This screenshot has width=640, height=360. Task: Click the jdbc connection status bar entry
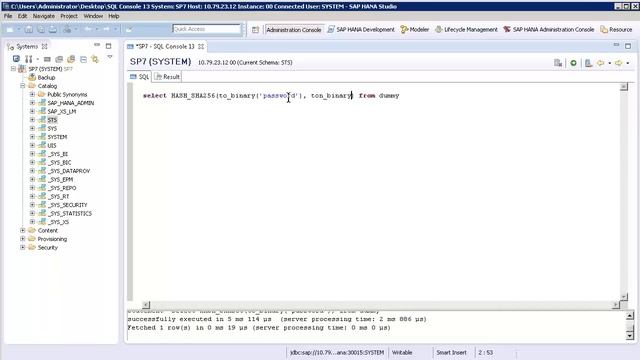[x=337, y=352]
